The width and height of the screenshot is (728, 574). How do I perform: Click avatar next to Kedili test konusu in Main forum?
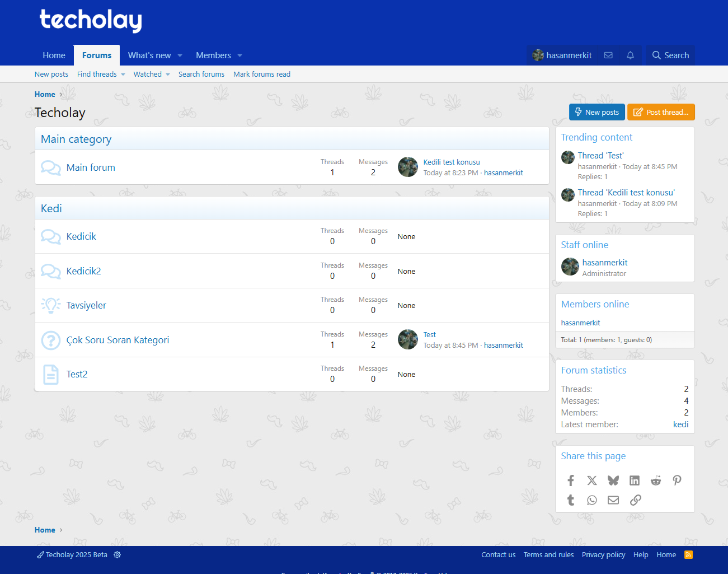coord(408,167)
